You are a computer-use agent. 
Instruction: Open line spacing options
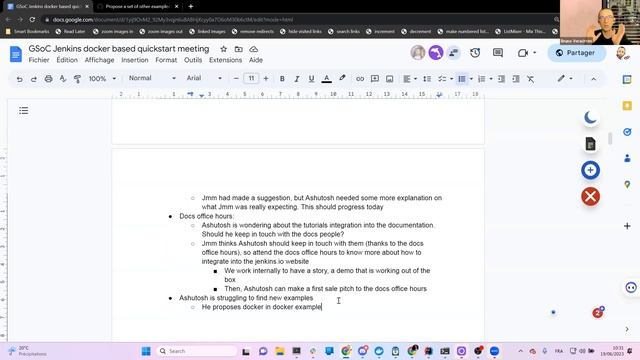click(427, 79)
